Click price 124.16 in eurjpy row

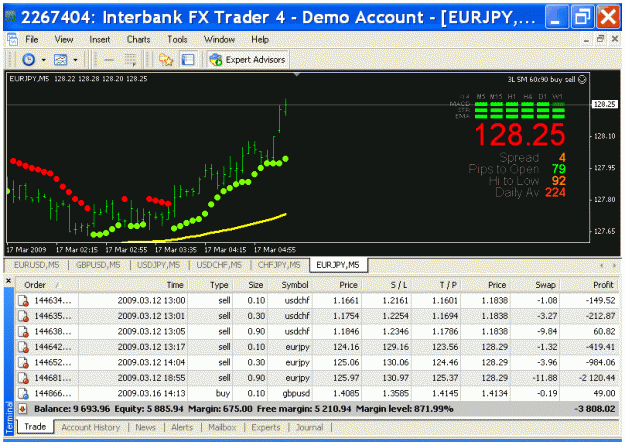pos(346,347)
